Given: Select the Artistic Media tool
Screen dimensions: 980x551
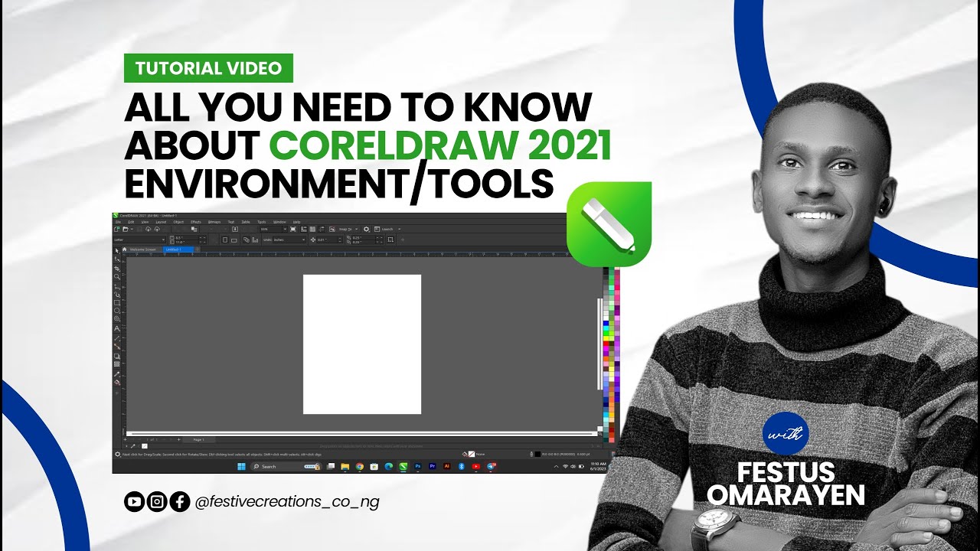Looking at the screenshot, I should click(x=117, y=295).
